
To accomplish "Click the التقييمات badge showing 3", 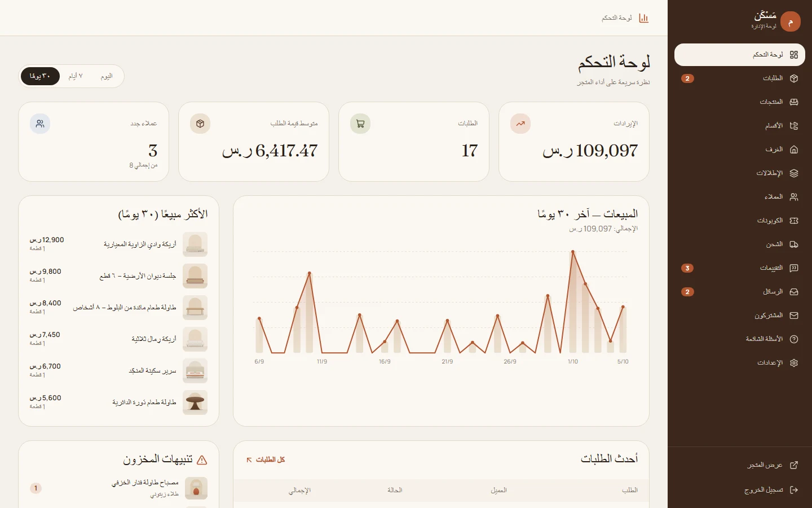I will (x=687, y=268).
